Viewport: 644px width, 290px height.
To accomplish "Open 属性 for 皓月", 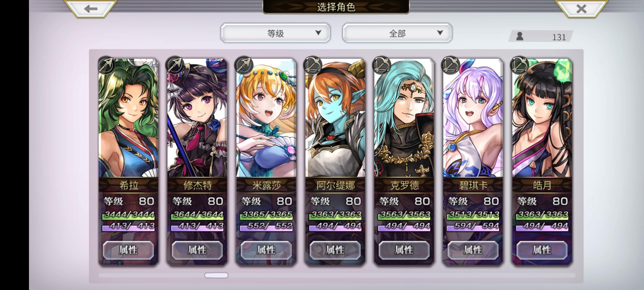I will [542, 250].
